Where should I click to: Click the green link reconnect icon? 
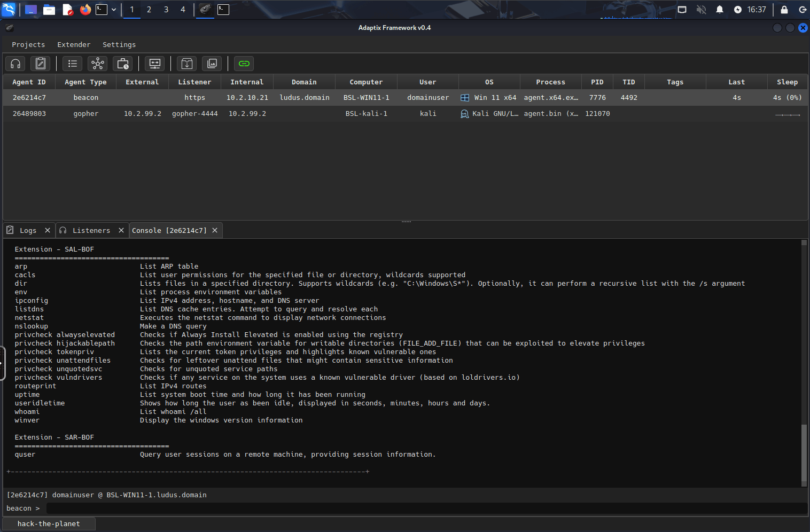pyautogui.click(x=244, y=64)
